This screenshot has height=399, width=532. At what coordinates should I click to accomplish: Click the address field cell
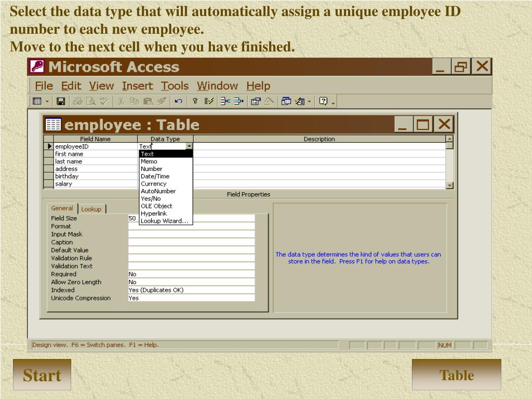[96, 169]
